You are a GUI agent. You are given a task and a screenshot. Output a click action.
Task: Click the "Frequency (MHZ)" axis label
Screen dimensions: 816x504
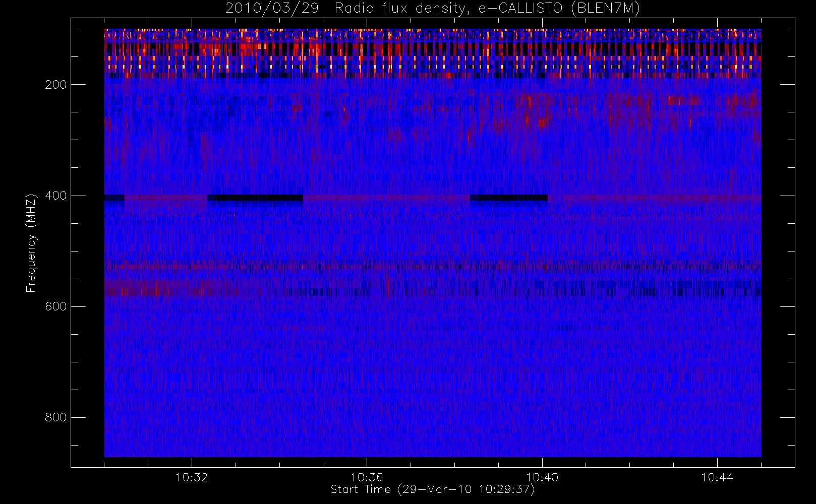31,243
